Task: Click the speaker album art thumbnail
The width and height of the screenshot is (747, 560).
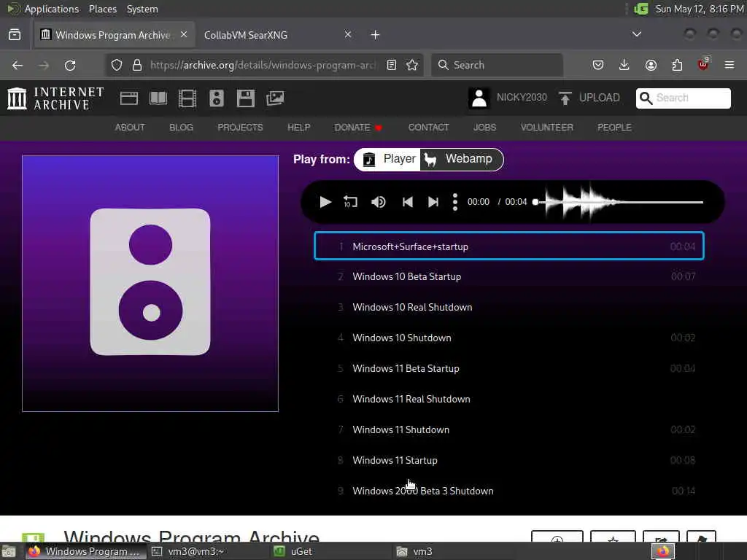Action: click(150, 284)
